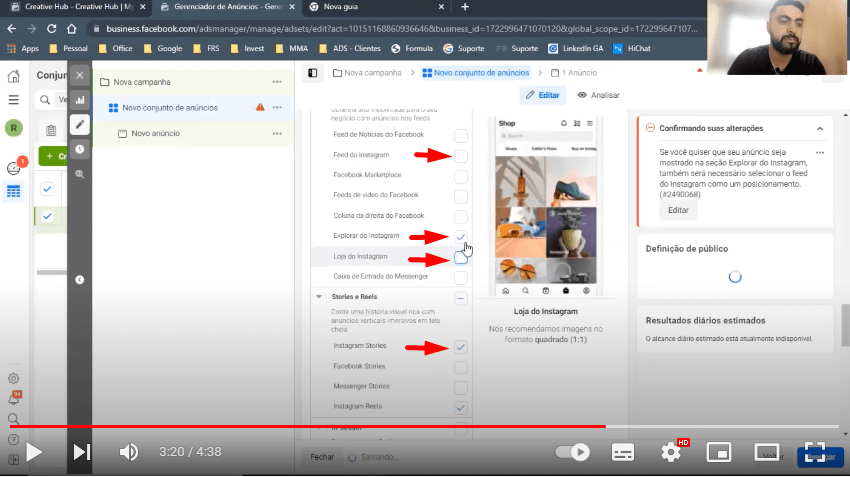
Task: Go to 1 Anúncio breadcrumb
Action: pyautogui.click(x=574, y=73)
